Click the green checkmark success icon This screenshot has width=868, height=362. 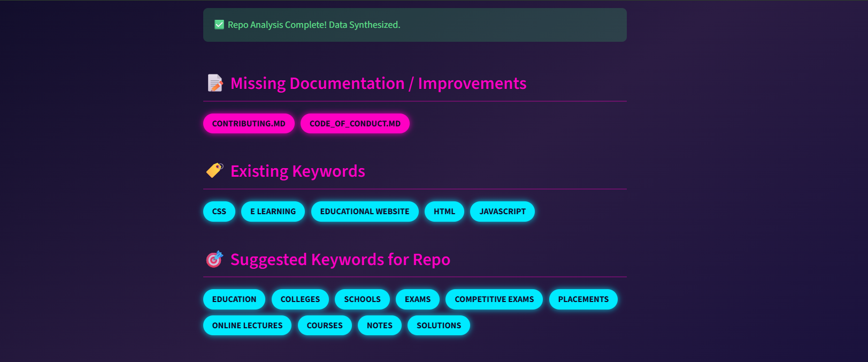click(219, 25)
